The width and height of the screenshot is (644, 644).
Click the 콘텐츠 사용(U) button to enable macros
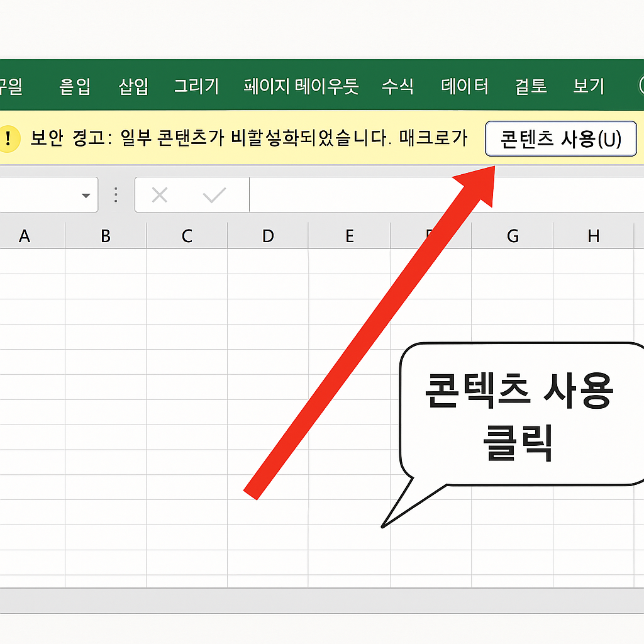560,139
